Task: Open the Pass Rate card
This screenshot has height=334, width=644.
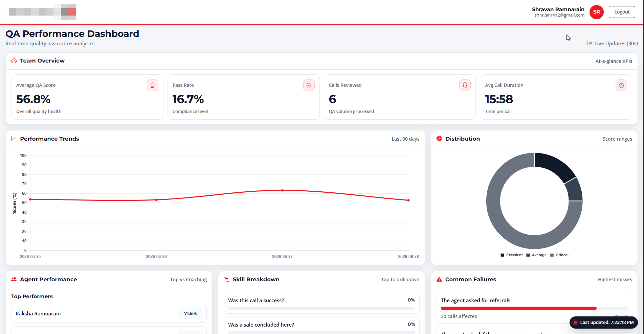Action: (244, 97)
